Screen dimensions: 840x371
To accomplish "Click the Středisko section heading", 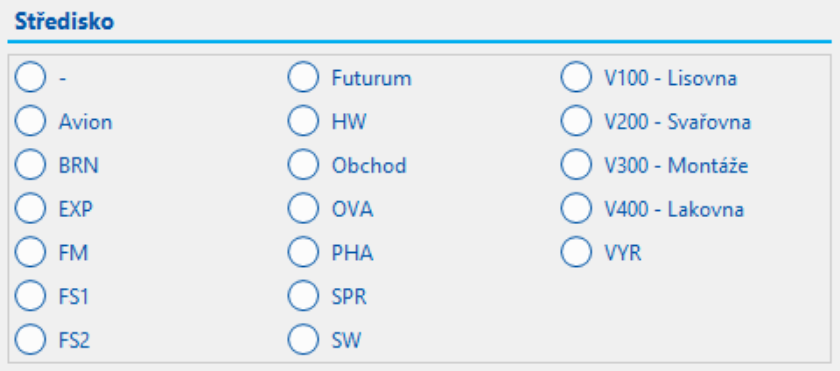I will tap(64, 22).
